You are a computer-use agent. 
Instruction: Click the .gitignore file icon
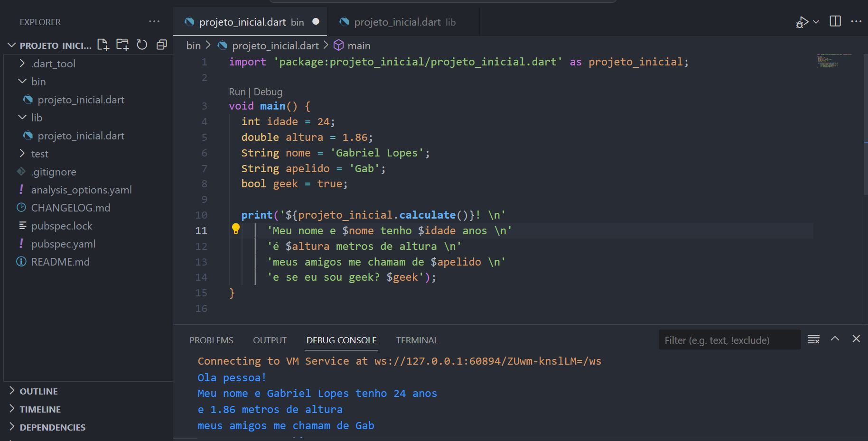point(21,171)
